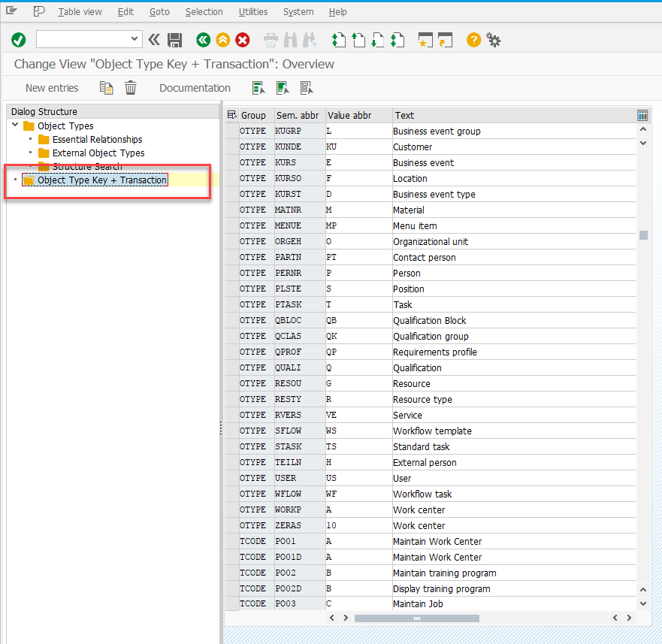Open the System menu
The width and height of the screenshot is (662, 644).
pyautogui.click(x=298, y=12)
